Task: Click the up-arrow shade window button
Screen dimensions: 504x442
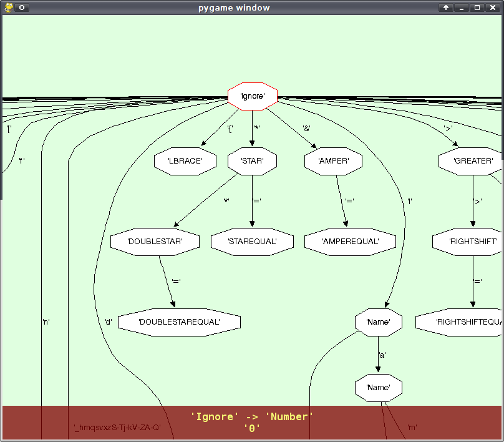Action: [x=446, y=7]
